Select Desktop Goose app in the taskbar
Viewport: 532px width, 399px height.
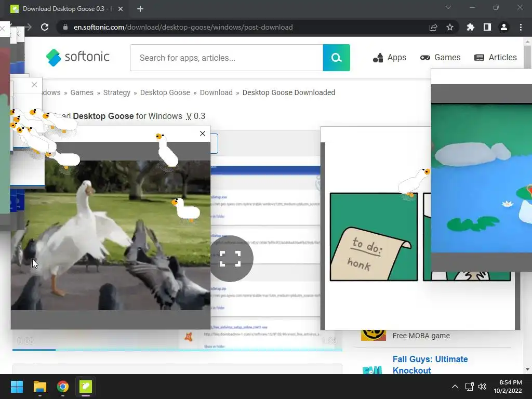point(86,387)
